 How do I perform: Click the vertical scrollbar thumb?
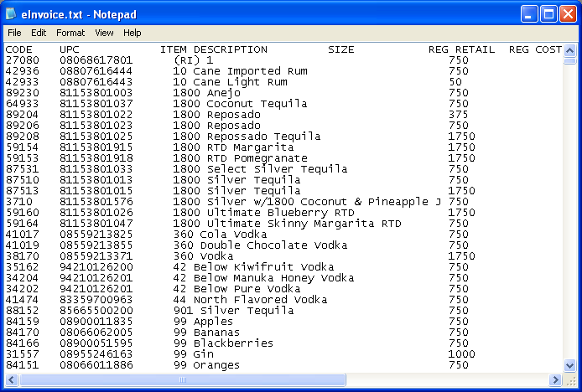pyautogui.click(x=569, y=61)
